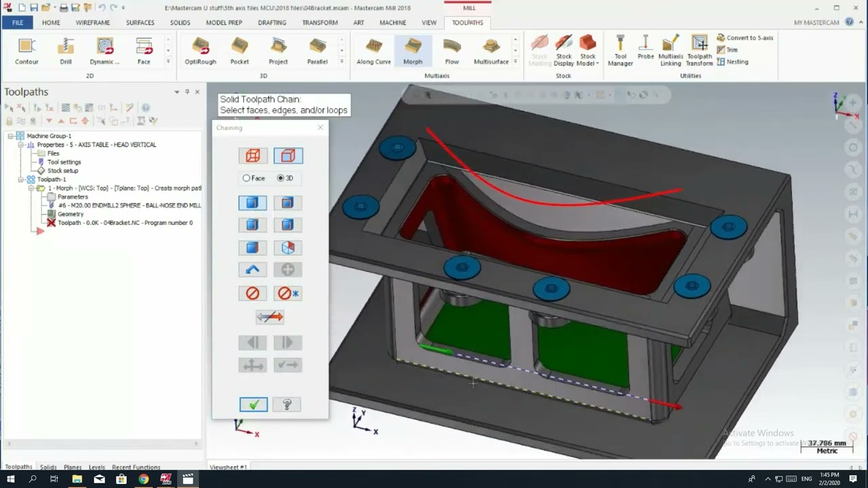Select the Parameters tree item
The height and width of the screenshot is (488, 868).
tap(68, 197)
